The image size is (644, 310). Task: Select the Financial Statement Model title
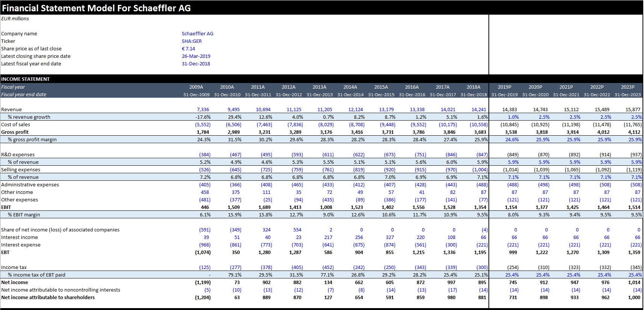point(96,8)
